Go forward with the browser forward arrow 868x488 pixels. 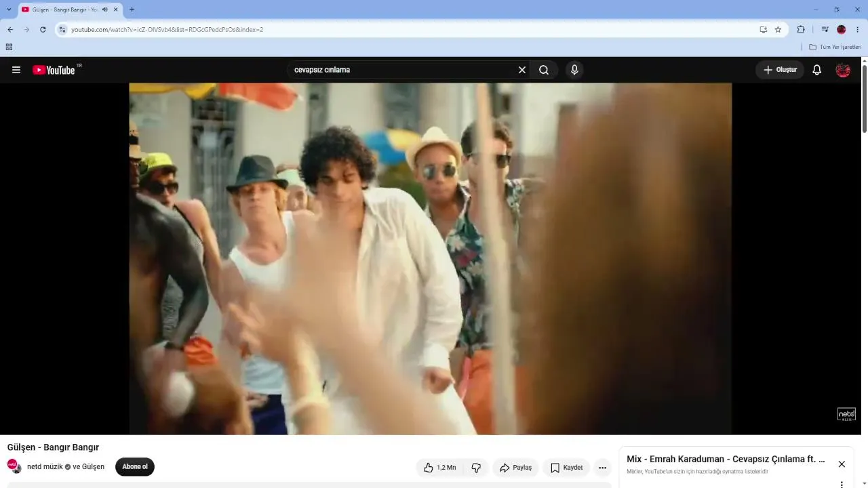pos(26,30)
